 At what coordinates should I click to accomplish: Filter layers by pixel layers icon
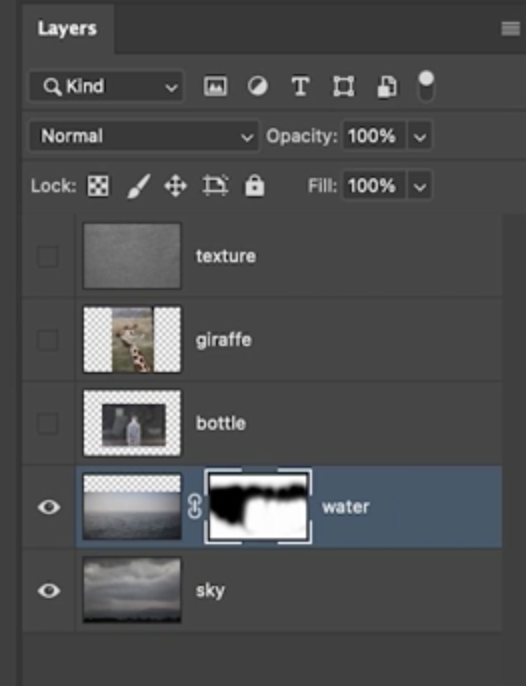(x=215, y=86)
